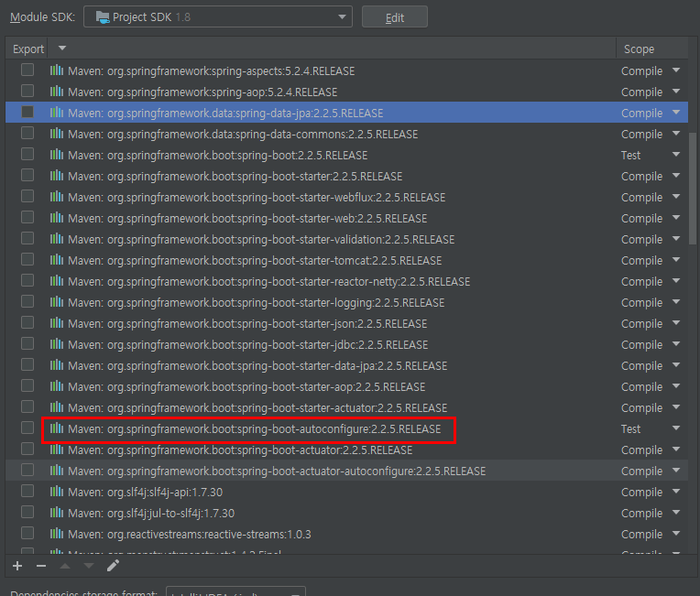This screenshot has width=700, height=596.
Task: Toggle export checkbox for spring-boot-autoconfigure:2.2.5
Action: pos(27,428)
